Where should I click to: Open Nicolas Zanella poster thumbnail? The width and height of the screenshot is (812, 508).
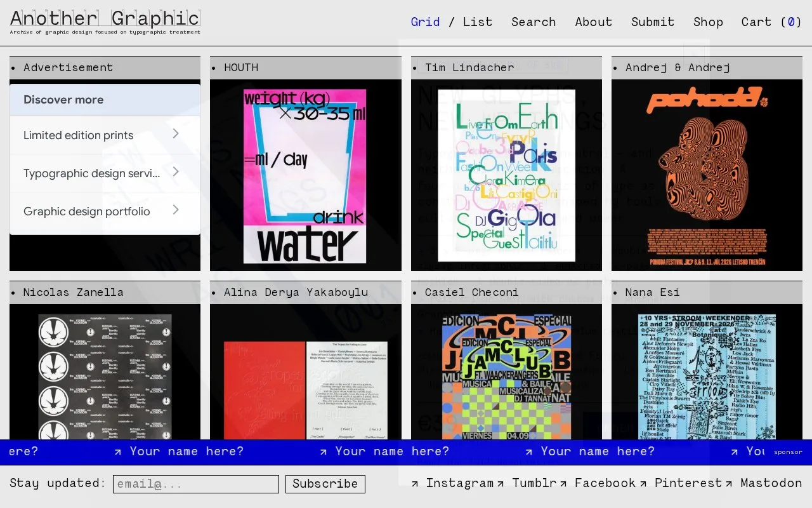coord(105,377)
